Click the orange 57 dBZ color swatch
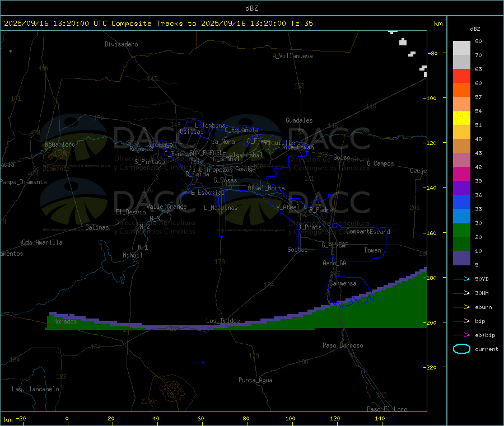 click(x=461, y=90)
